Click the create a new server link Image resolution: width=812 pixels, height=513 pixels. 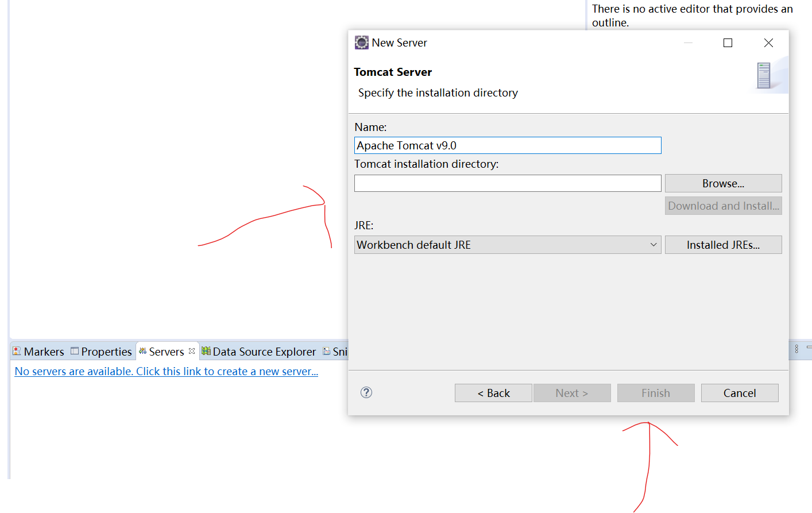167,371
